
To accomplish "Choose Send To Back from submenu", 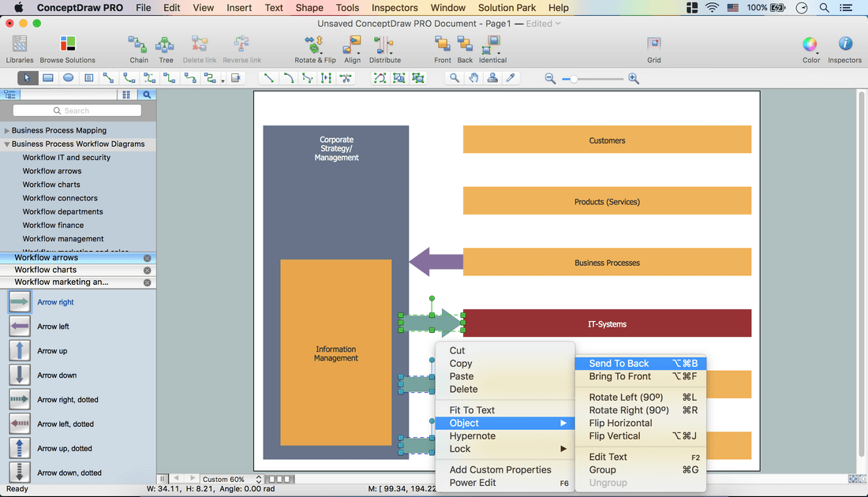I will point(619,364).
